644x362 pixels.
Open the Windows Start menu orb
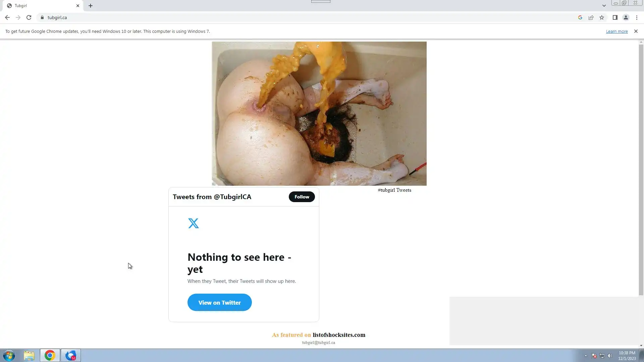9,355
